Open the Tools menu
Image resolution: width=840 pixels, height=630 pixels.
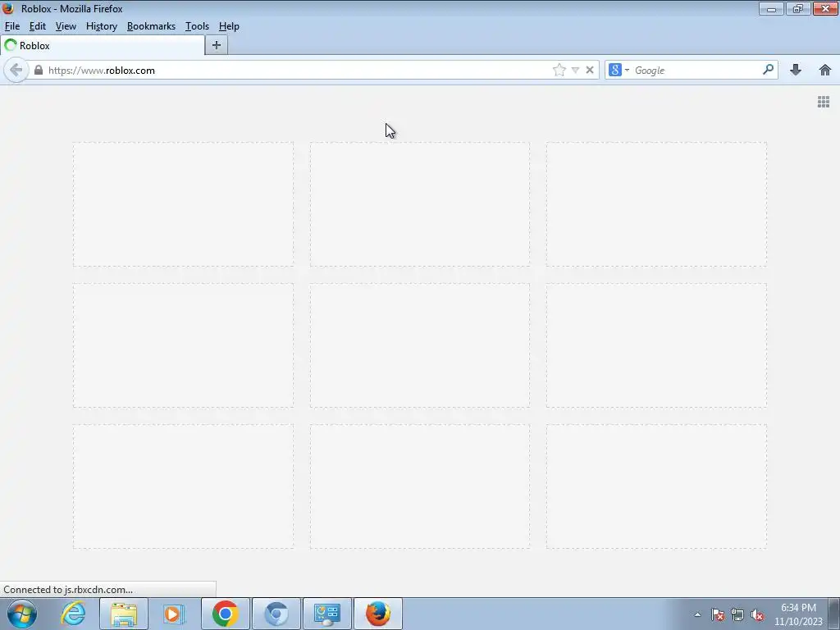coord(197,26)
